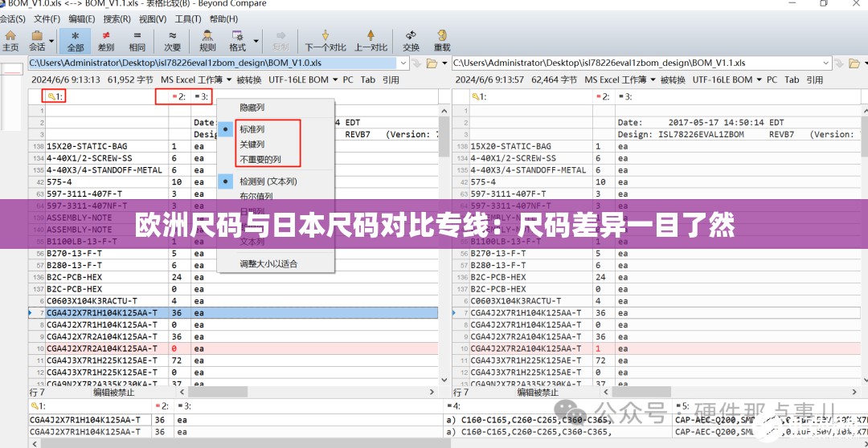Image resolution: width=868 pixels, height=448 pixels.
Task: Select the 全部 show-all filter
Action: point(76,41)
